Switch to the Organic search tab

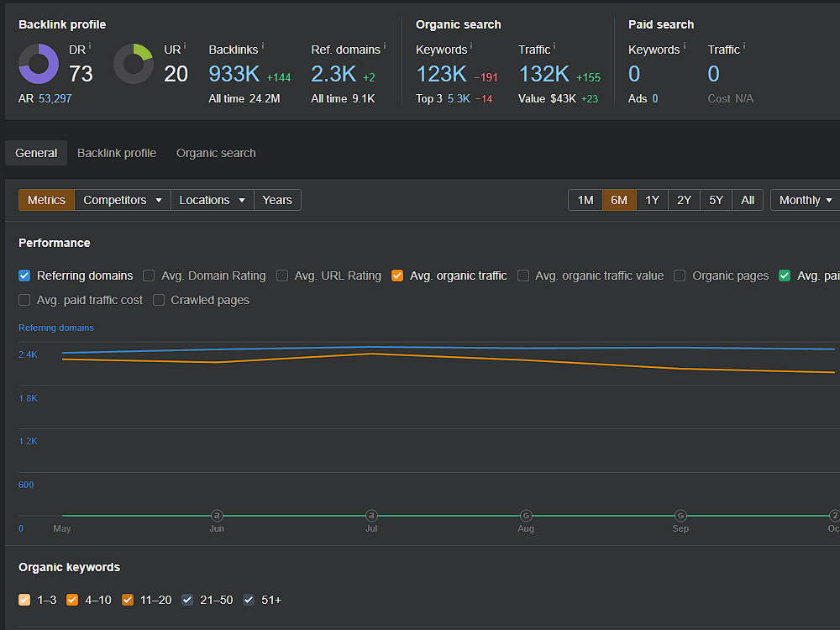pos(216,153)
